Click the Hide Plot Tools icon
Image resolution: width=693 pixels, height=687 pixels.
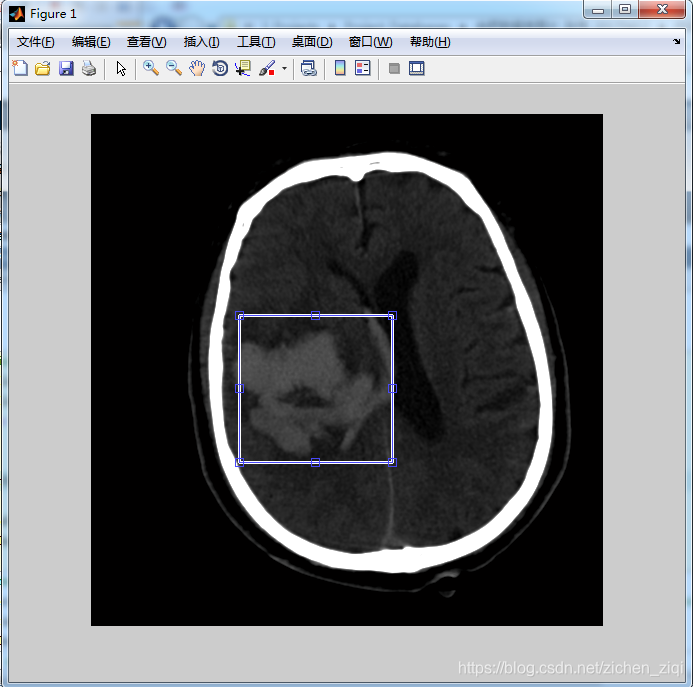coord(394,69)
